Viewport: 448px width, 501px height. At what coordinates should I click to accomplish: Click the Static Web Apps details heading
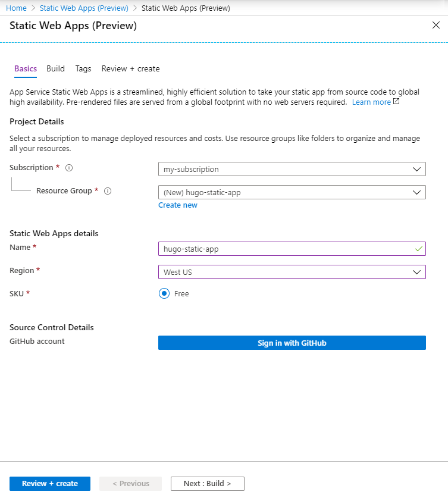tap(54, 234)
